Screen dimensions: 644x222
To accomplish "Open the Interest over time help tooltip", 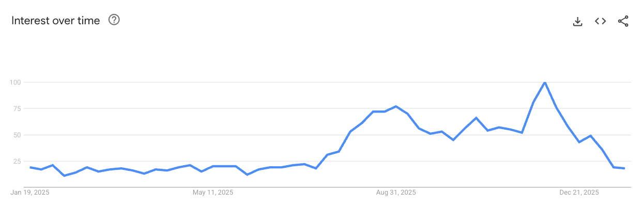I will (114, 20).
